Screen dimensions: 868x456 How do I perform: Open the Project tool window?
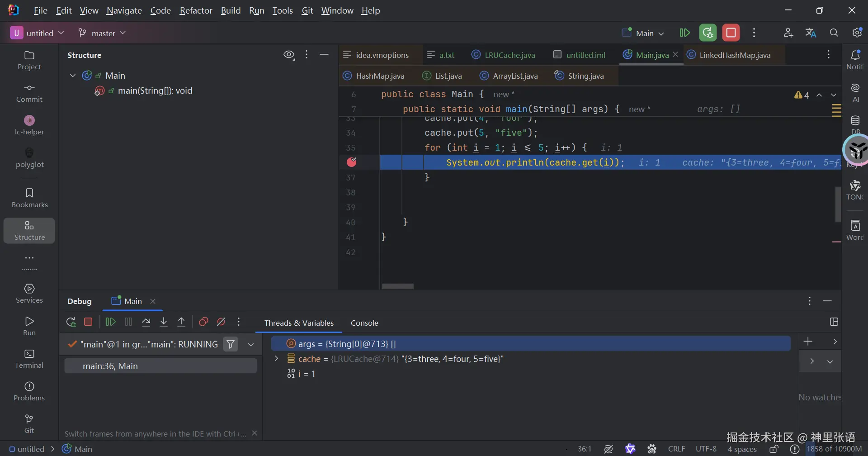coord(29,60)
